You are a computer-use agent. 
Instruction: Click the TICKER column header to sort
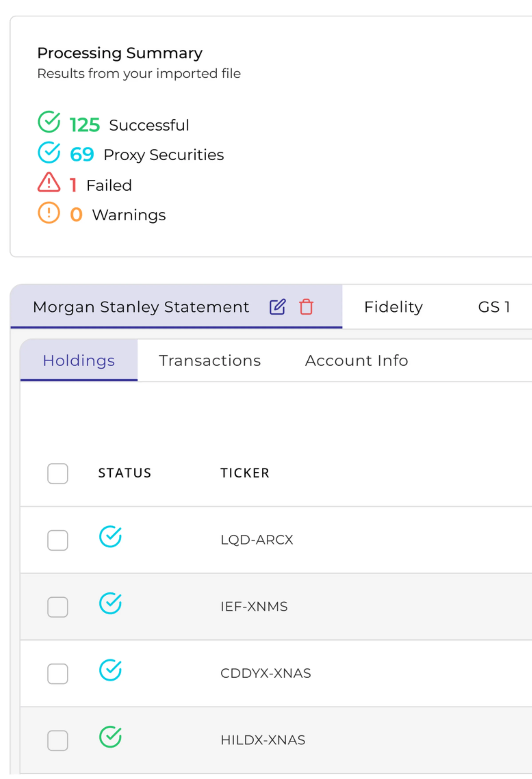point(245,473)
